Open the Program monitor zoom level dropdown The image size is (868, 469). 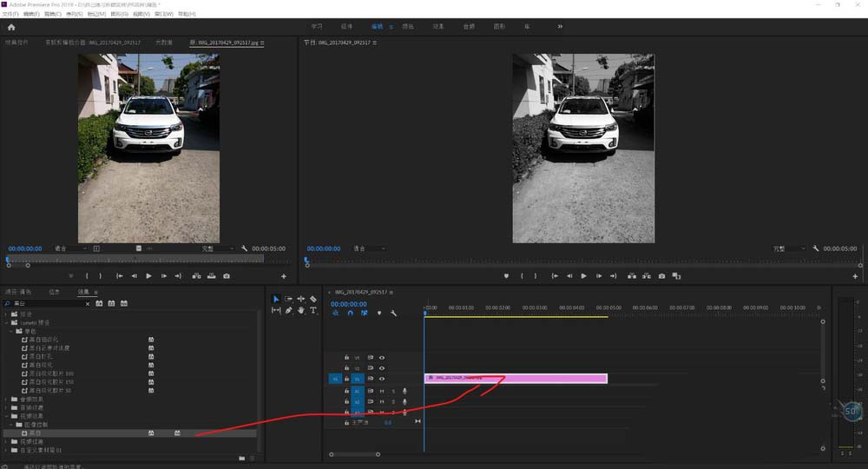[x=369, y=248]
